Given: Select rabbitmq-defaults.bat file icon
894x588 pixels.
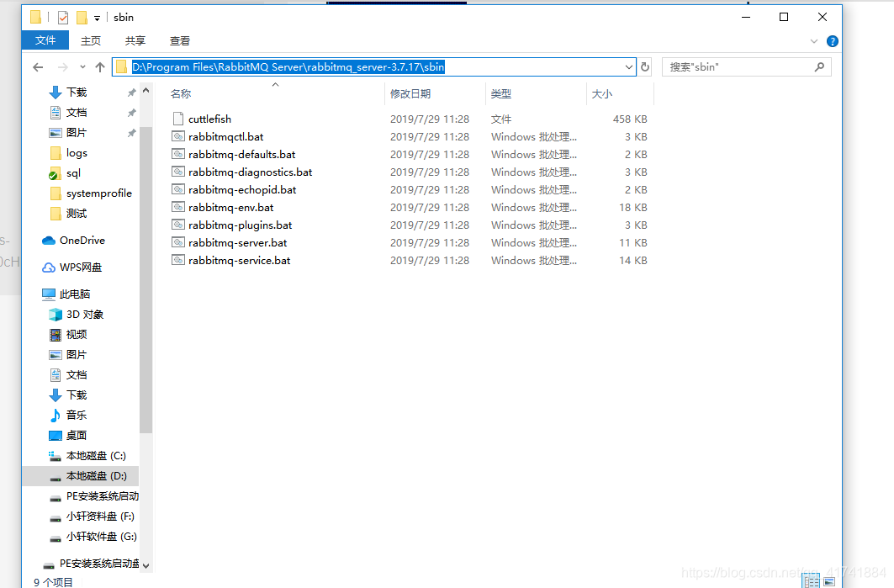Looking at the screenshot, I should [178, 154].
